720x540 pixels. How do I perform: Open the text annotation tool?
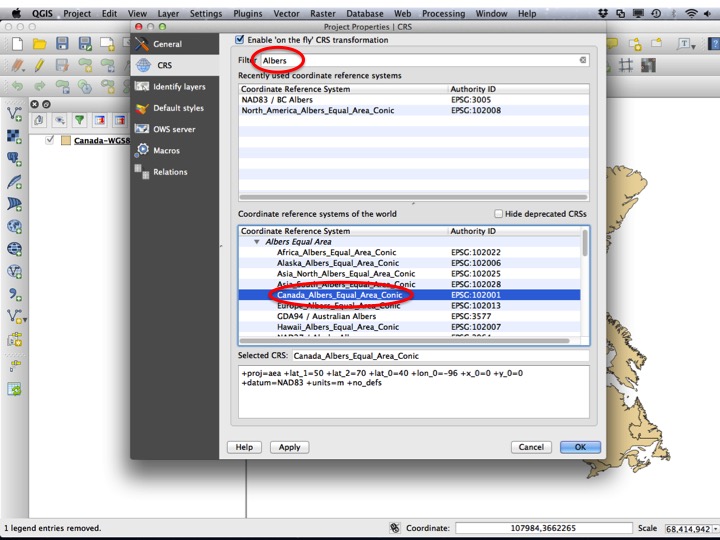(x=686, y=44)
